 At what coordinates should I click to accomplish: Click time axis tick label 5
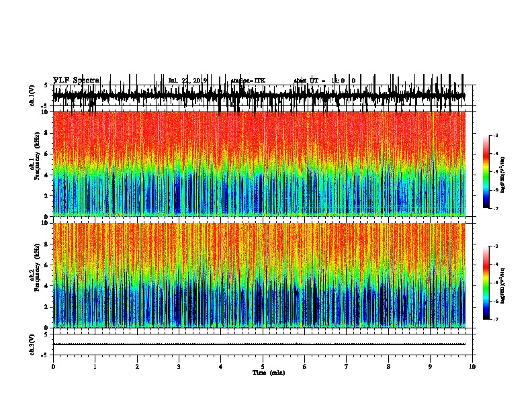tap(263, 367)
